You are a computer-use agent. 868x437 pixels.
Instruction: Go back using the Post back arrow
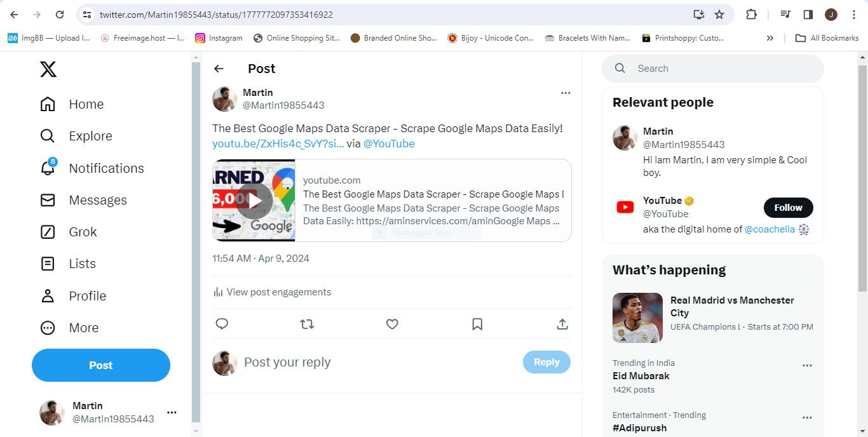pyautogui.click(x=219, y=69)
